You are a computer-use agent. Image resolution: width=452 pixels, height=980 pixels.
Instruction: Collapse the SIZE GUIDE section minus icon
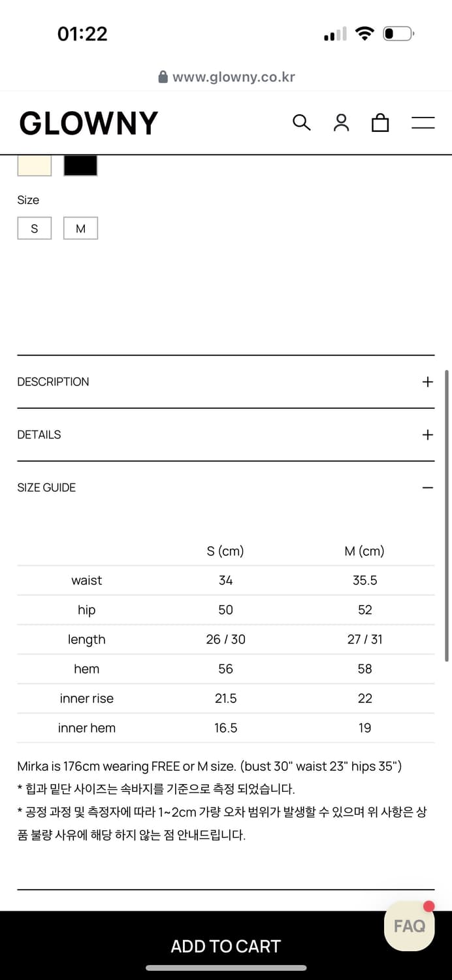[428, 487]
